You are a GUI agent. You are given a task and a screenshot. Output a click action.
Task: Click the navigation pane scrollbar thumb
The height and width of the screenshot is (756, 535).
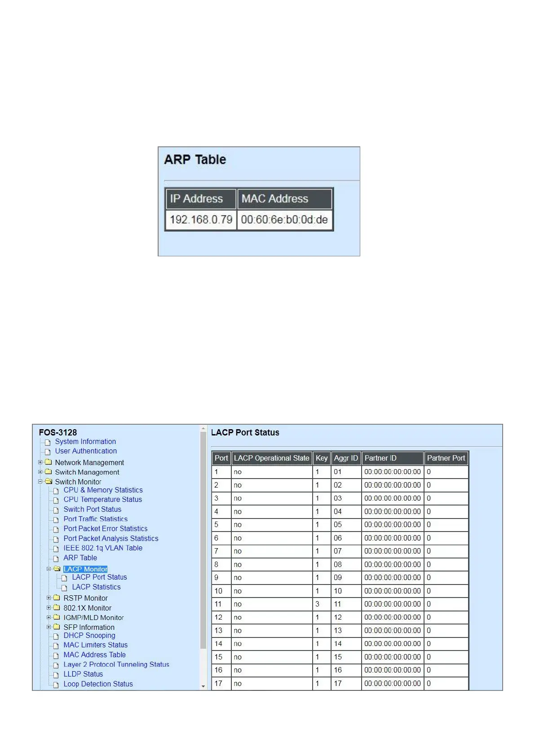[x=203, y=541]
